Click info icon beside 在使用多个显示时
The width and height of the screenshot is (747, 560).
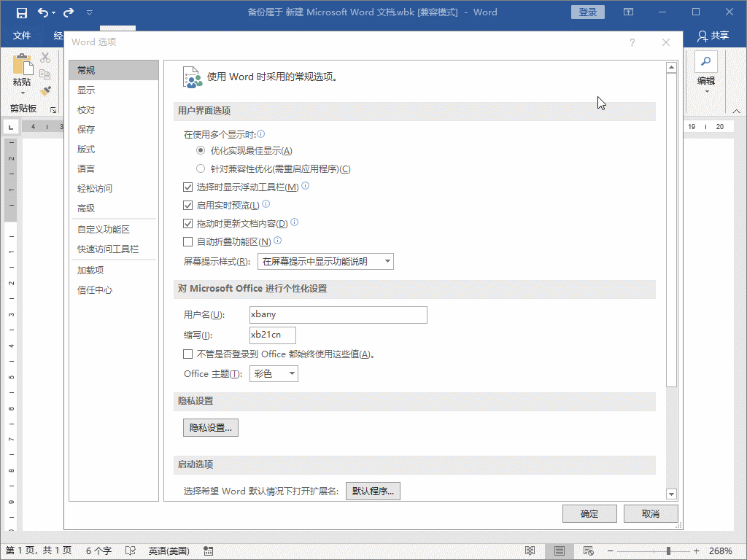pyautogui.click(x=261, y=134)
